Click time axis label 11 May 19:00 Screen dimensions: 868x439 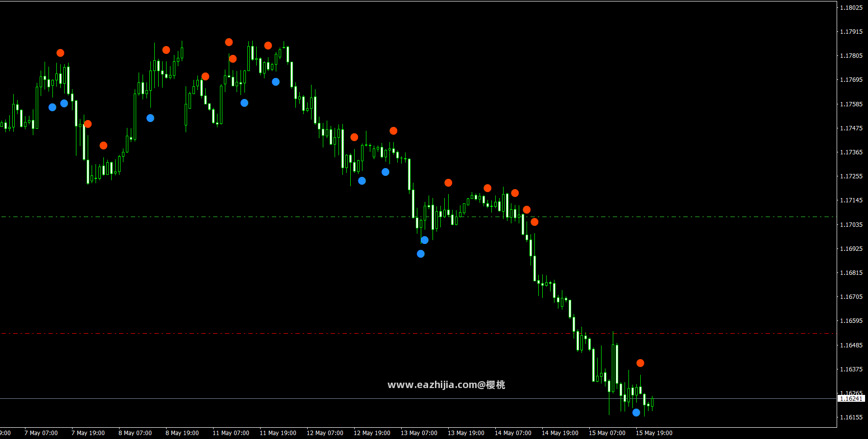[x=278, y=433]
